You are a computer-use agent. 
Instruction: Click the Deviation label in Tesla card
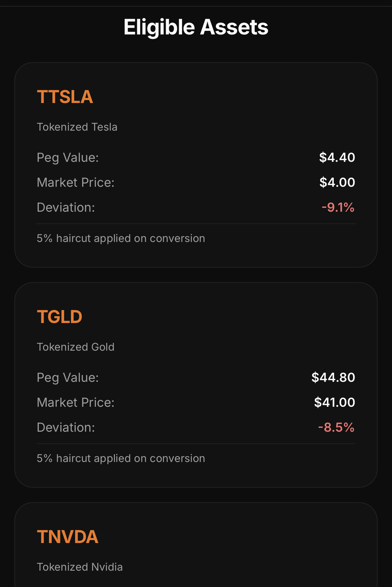click(66, 207)
